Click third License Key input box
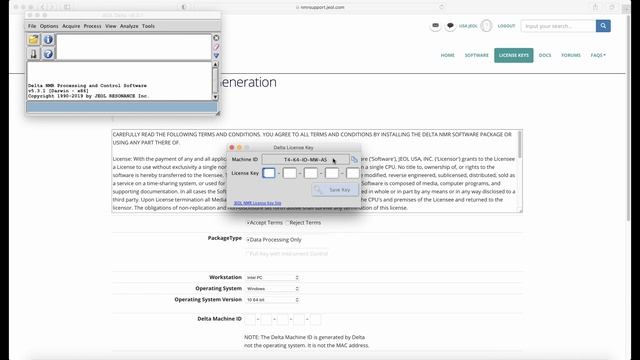Viewport: 640px width, 360px height. tap(311, 173)
